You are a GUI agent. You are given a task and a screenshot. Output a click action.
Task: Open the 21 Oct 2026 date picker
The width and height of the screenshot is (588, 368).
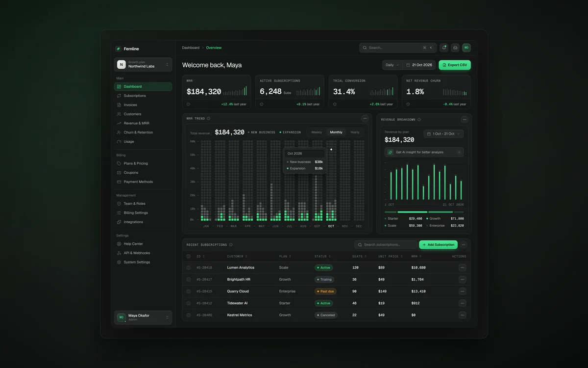[x=419, y=65]
